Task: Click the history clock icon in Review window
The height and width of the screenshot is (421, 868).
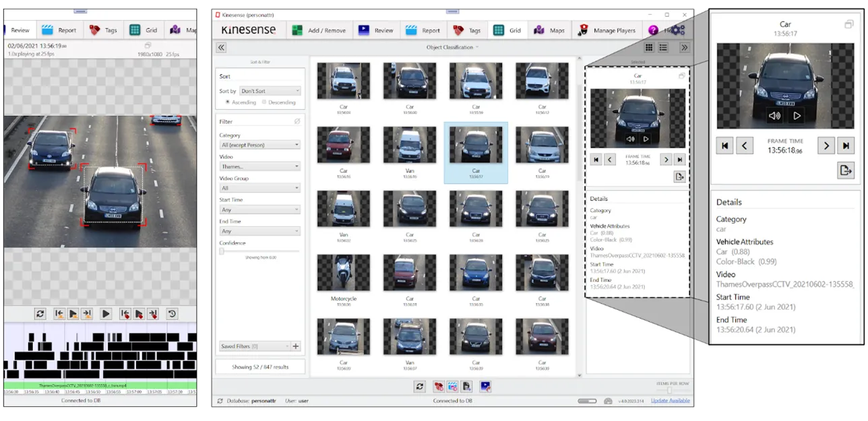Action: (x=172, y=314)
